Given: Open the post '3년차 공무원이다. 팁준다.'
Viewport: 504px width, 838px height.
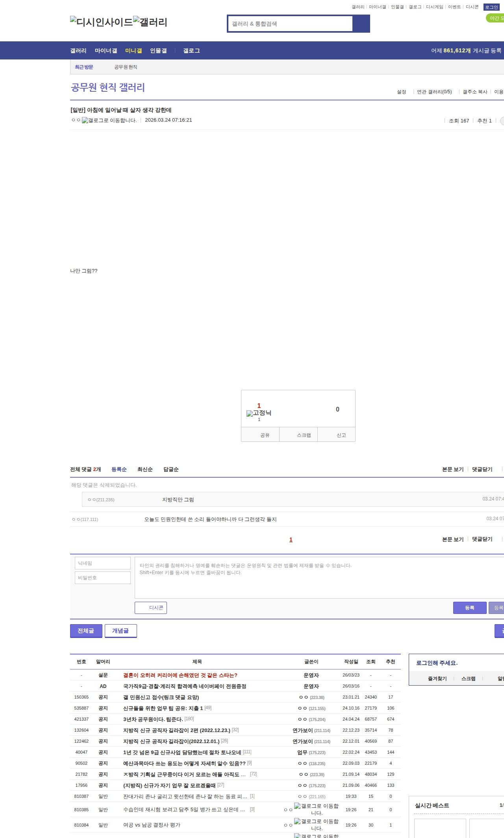Looking at the screenshot, I should click(153, 719).
